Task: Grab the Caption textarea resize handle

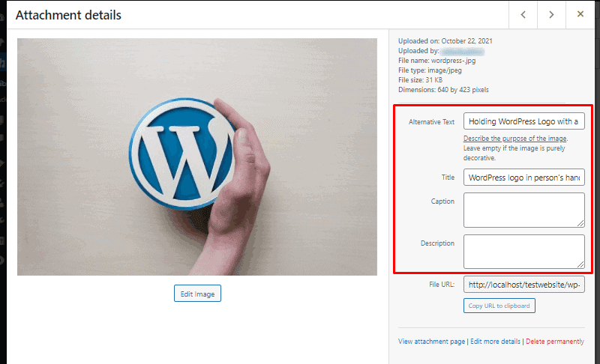Action: pyautogui.click(x=580, y=223)
